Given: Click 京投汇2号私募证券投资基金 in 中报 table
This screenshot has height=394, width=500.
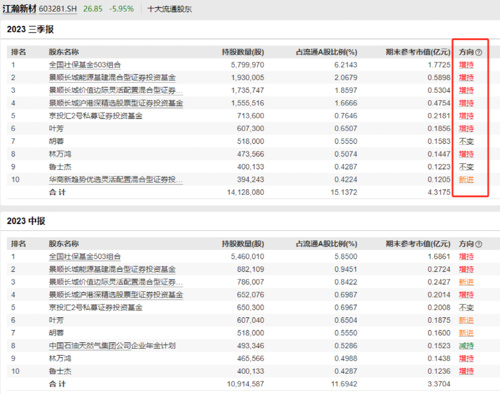Looking at the screenshot, I should click(96, 307).
